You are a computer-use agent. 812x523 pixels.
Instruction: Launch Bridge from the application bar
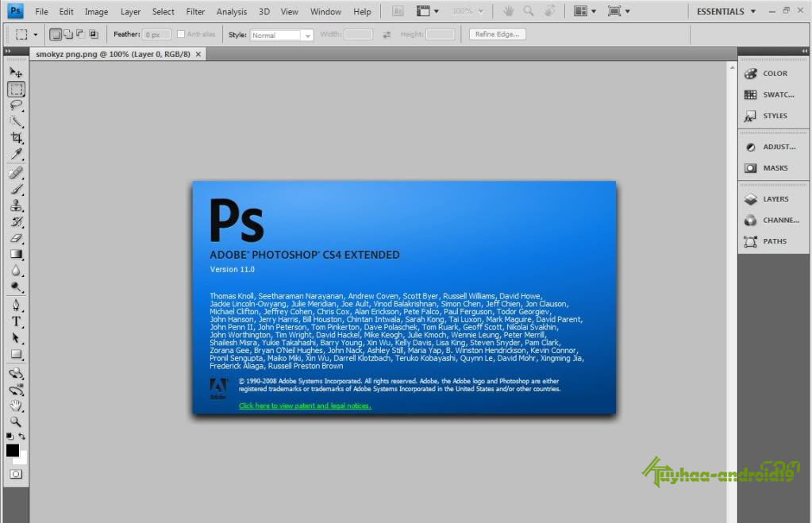398,11
